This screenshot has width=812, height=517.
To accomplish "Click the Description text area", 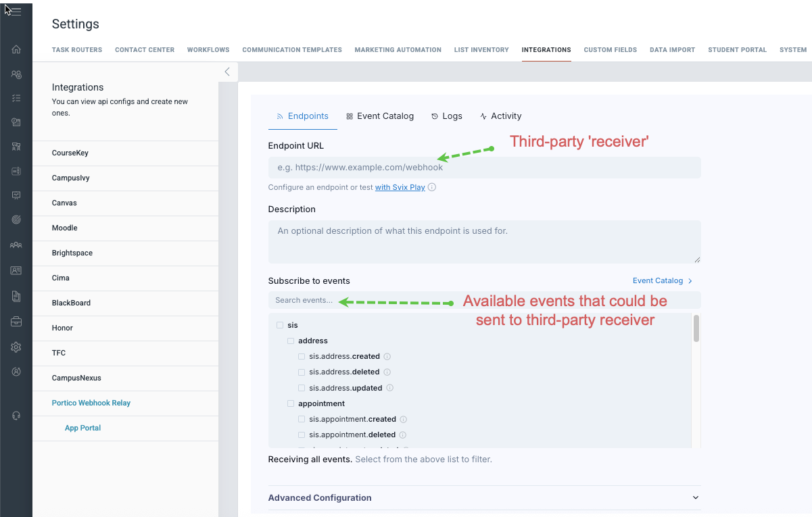I will (x=484, y=241).
